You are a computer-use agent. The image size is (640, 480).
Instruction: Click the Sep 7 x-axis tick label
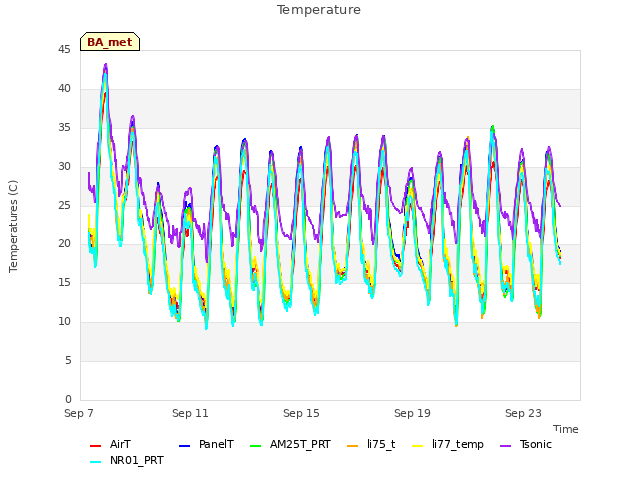79,413
